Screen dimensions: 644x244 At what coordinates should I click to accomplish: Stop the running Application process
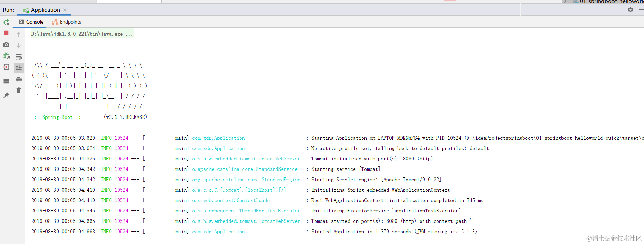point(6,33)
